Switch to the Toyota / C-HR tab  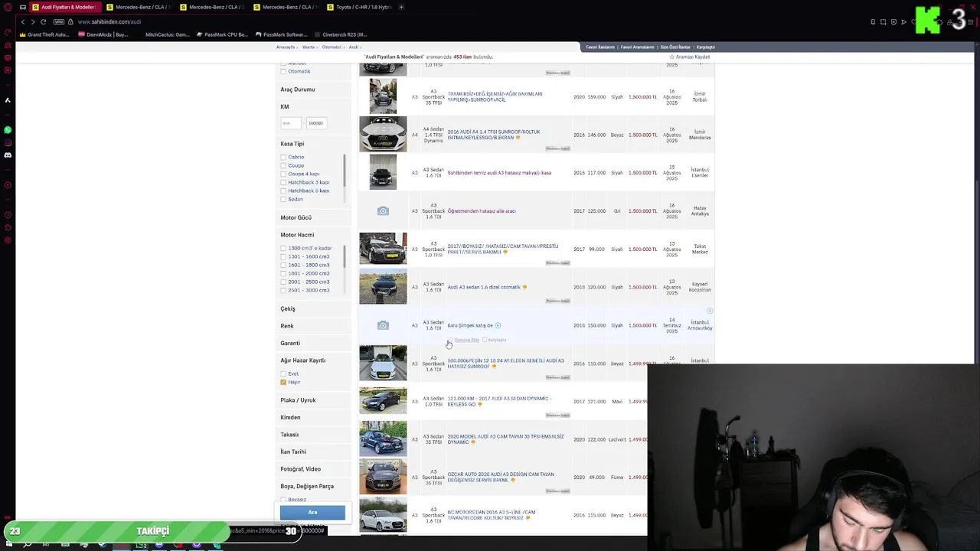(x=360, y=7)
